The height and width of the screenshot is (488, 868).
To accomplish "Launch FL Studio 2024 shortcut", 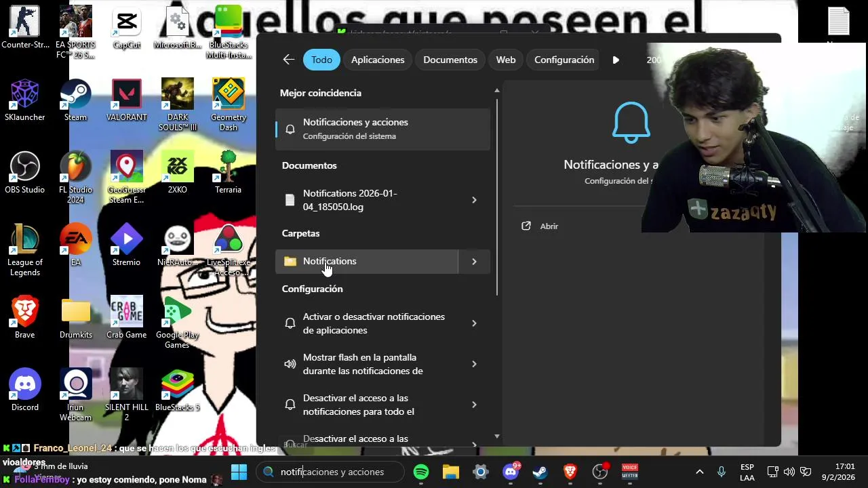I will pos(75,177).
